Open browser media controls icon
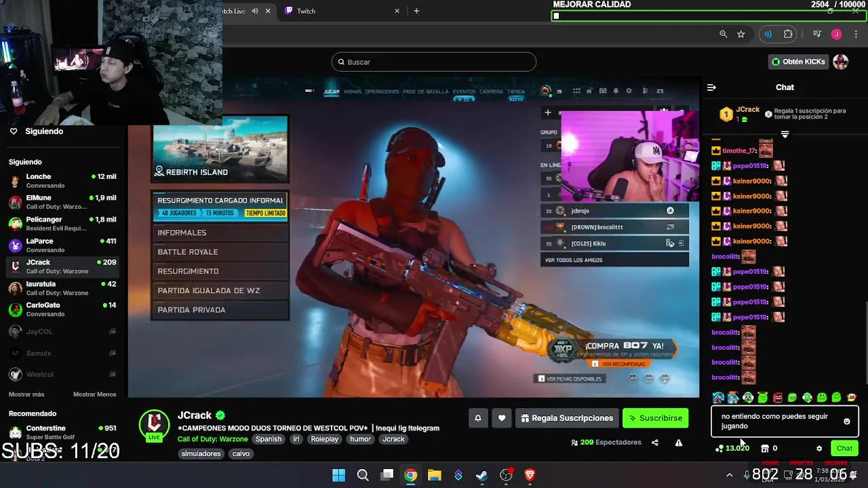 tap(817, 34)
